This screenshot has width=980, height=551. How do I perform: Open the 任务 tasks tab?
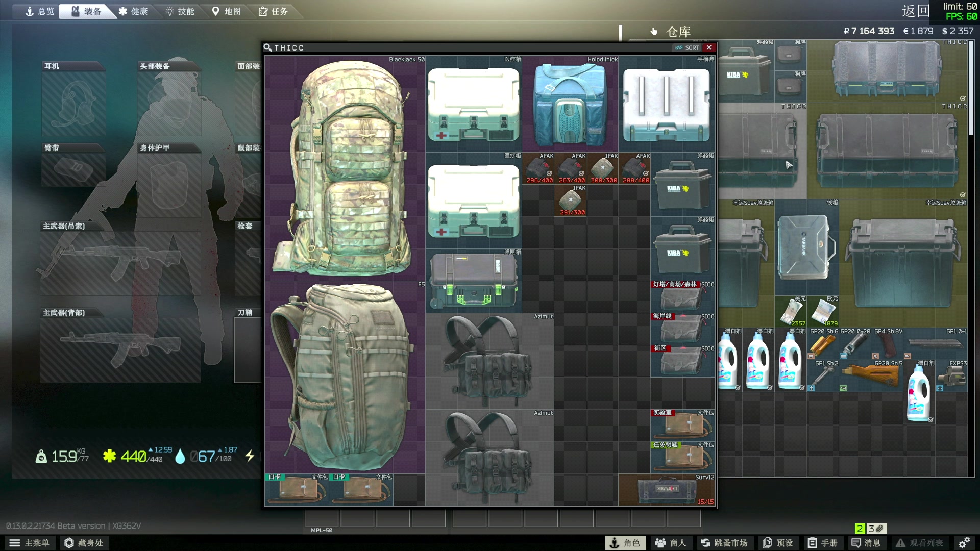pyautogui.click(x=274, y=11)
